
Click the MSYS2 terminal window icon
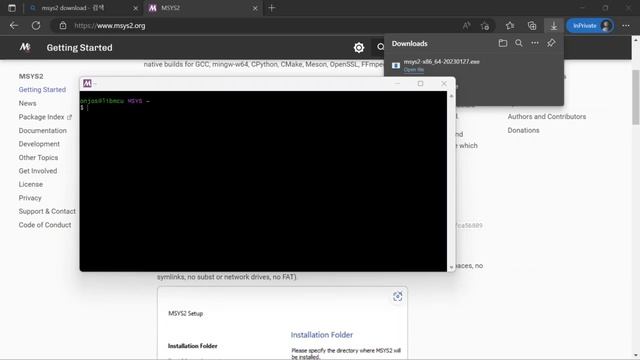tap(87, 83)
